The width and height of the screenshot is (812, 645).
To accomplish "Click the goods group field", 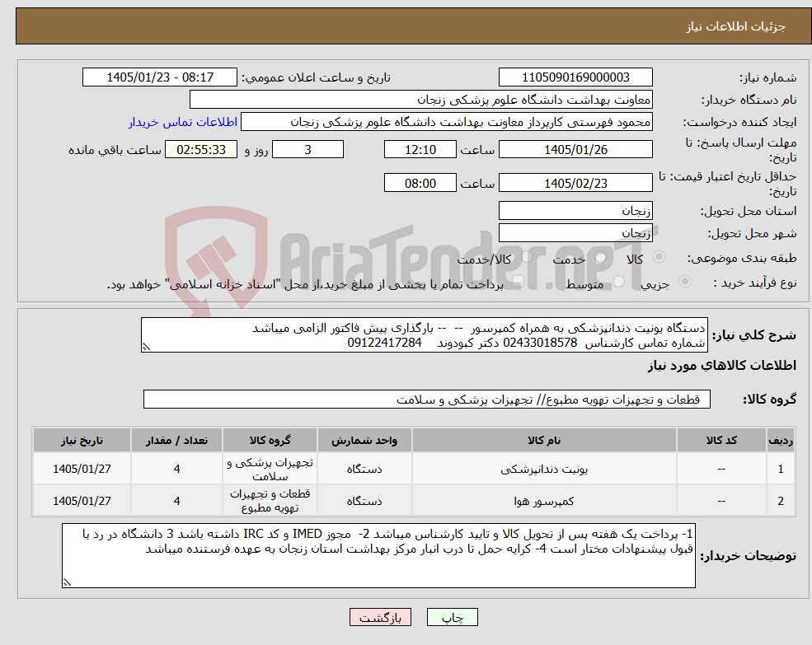I will click(x=427, y=400).
